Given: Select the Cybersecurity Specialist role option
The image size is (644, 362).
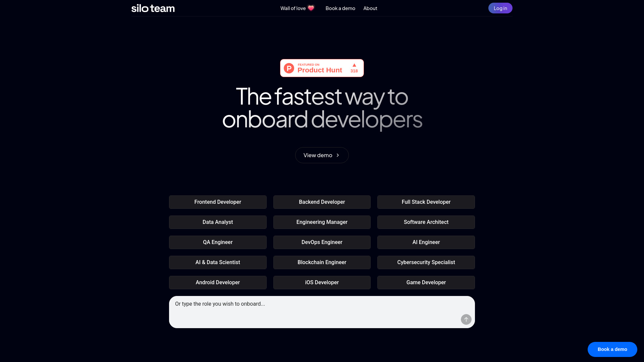Looking at the screenshot, I should 426,262.
